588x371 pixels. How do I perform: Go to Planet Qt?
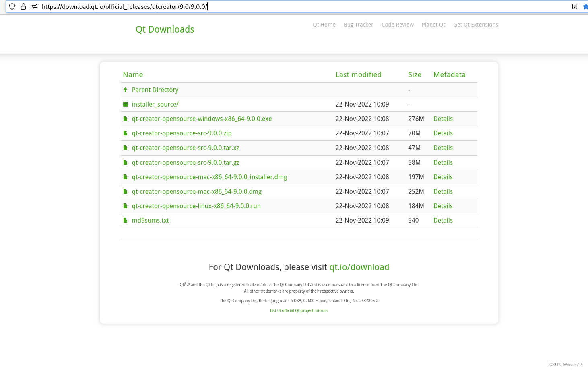pyautogui.click(x=433, y=25)
